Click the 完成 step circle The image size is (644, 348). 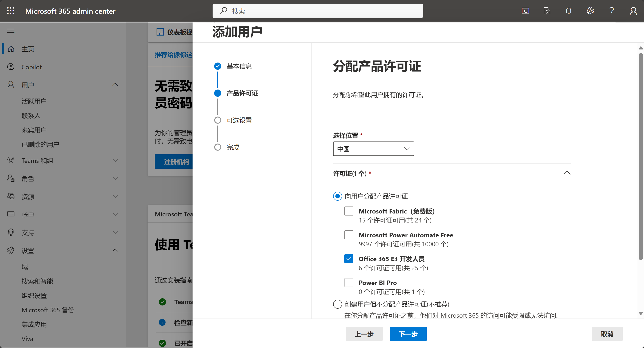218,147
